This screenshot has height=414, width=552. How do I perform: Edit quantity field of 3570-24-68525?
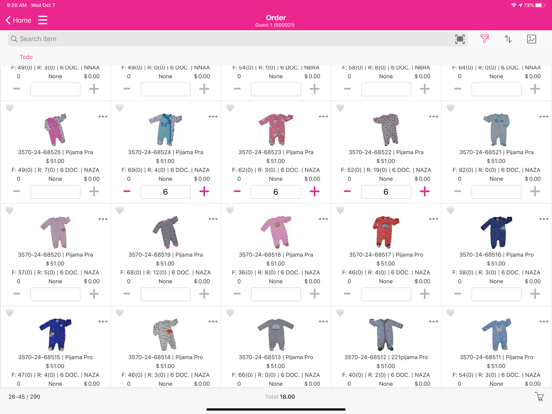pyautogui.click(x=55, y=192)
